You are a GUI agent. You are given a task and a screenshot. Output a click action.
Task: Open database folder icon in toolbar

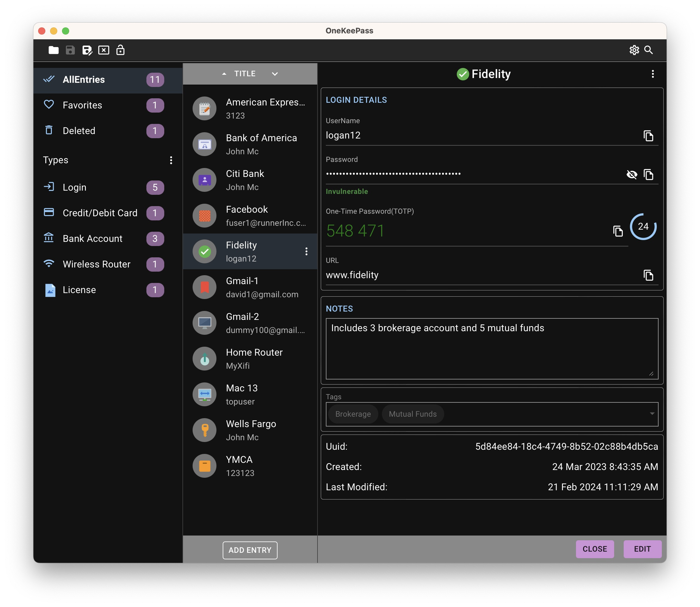click(53, 50)
